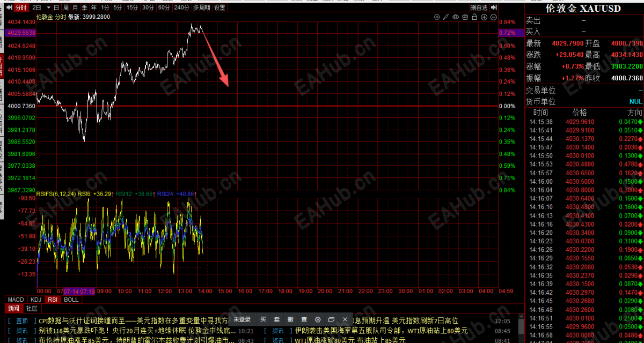Click 卖 sell in floating bar
This screenshot has height=343, width=644.
(277, 319)
